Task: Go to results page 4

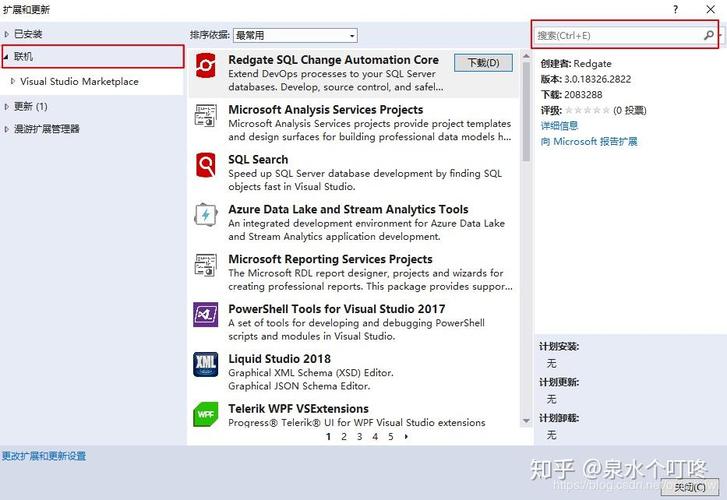Action: coord(375,436)
